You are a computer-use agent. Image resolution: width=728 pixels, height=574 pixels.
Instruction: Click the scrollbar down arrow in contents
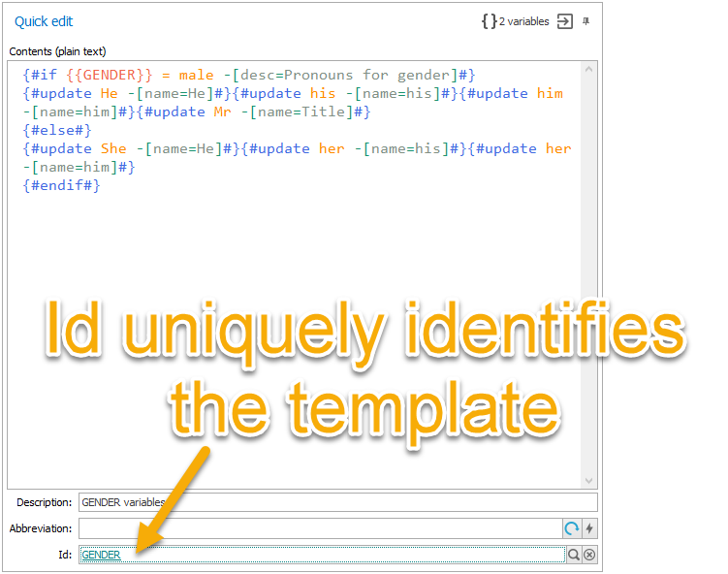click(x=588, y=481)
